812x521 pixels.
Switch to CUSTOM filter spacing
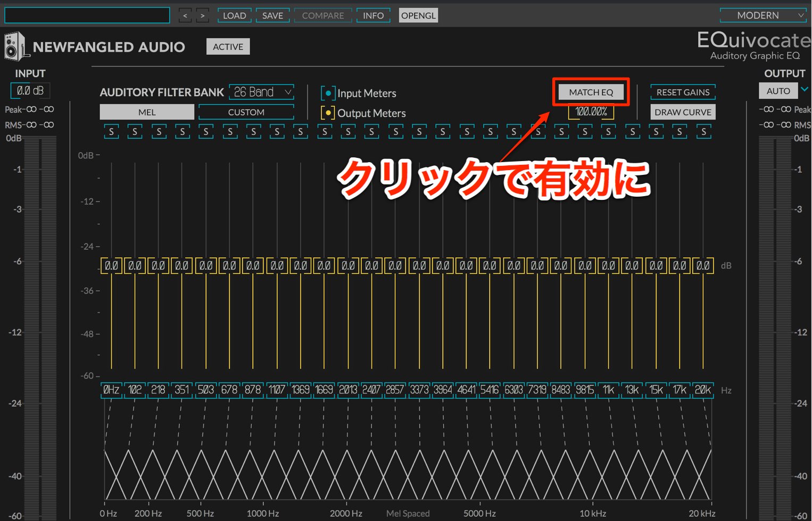tap(246, 112)
